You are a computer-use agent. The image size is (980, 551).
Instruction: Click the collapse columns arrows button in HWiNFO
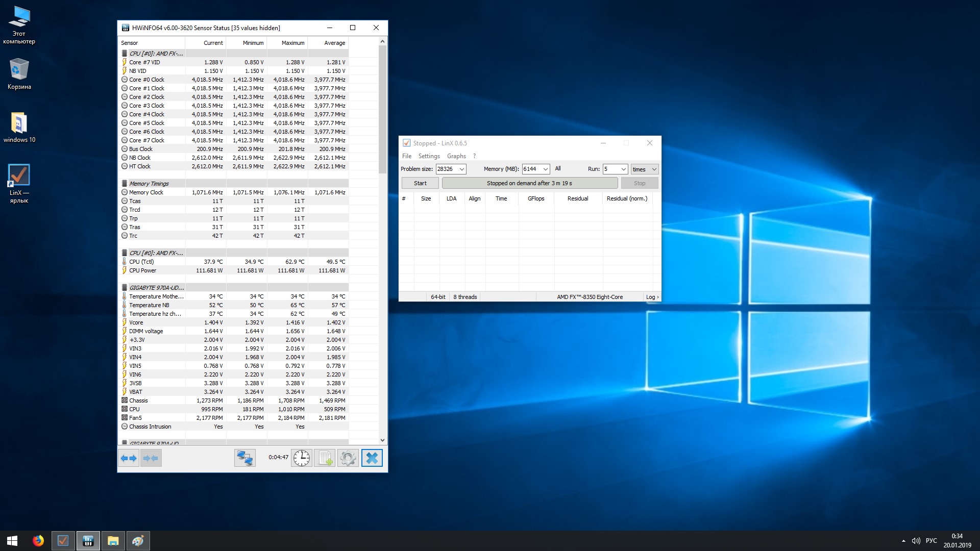(151, 458)
